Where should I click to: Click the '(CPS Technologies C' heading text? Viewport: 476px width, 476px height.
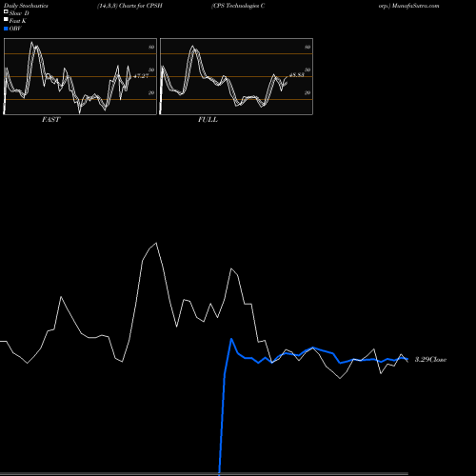pos(238,6)
